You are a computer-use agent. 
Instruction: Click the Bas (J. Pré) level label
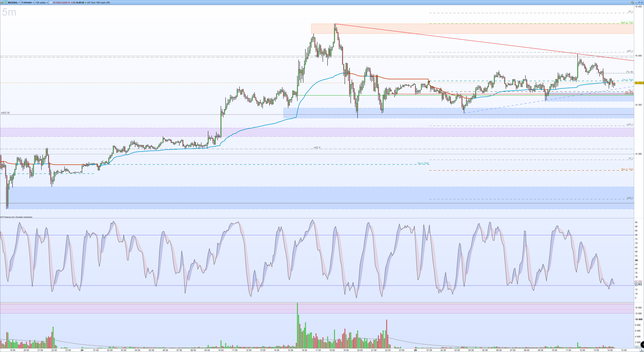pos(627,169)
